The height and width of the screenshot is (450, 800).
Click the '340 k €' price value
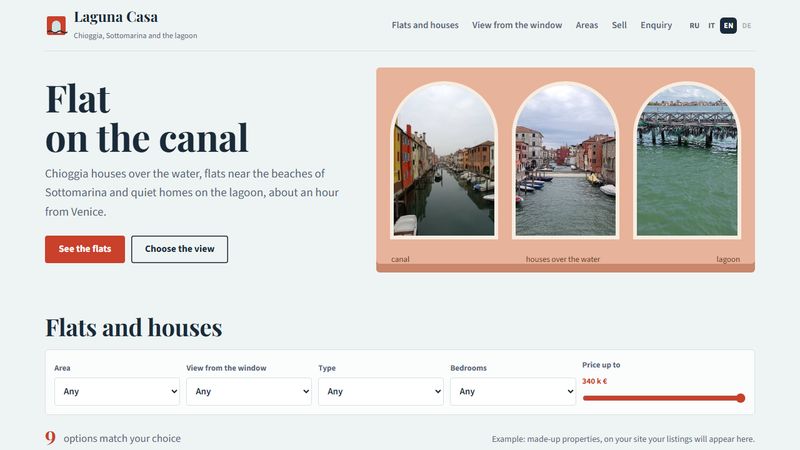tap(594, 381)
